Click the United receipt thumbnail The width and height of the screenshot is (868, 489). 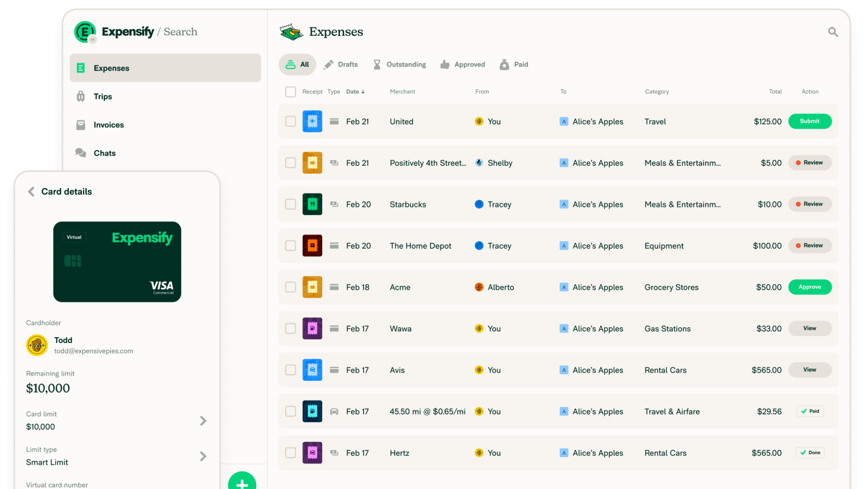click(x=312, y=121)
